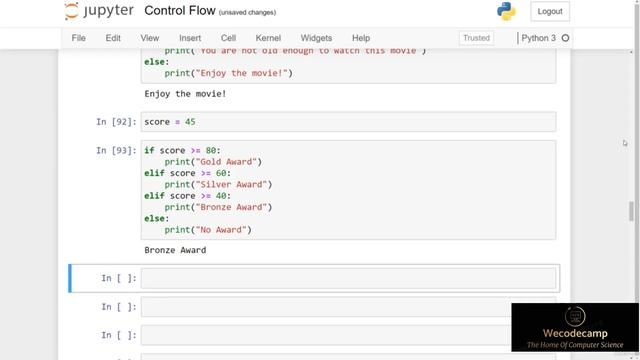Click the Python logo icon

click(x=506, y=11)
